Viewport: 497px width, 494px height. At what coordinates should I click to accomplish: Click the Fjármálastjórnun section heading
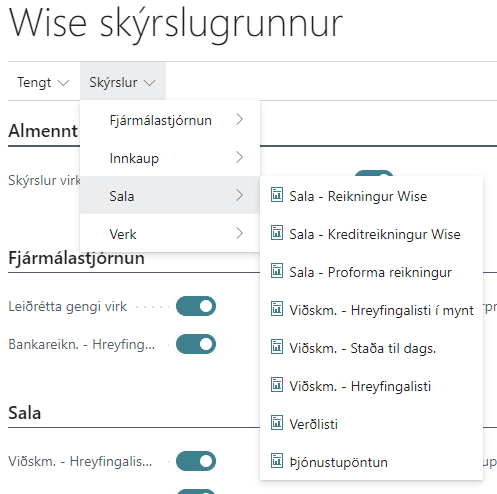pyautogui.click(x=77, y=258)
